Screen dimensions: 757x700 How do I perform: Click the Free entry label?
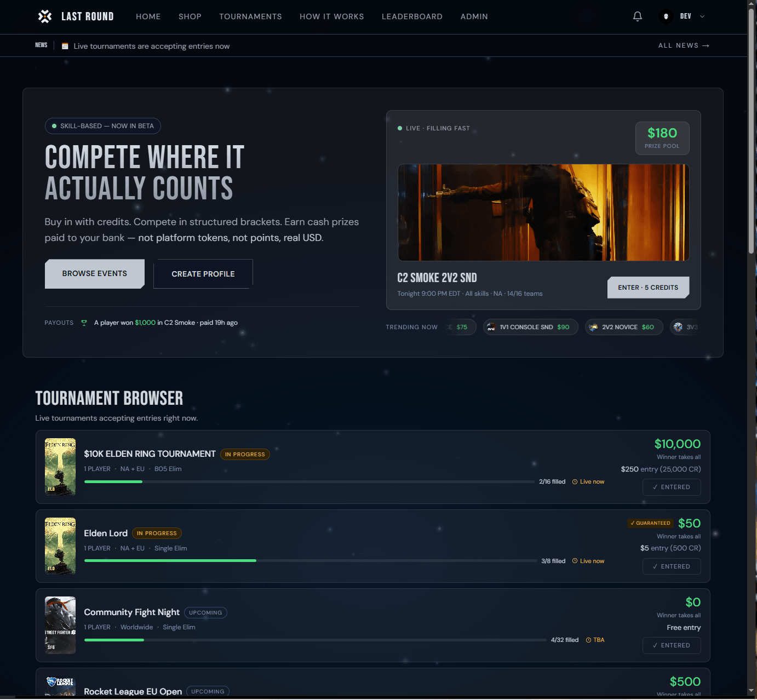[684, 628]
